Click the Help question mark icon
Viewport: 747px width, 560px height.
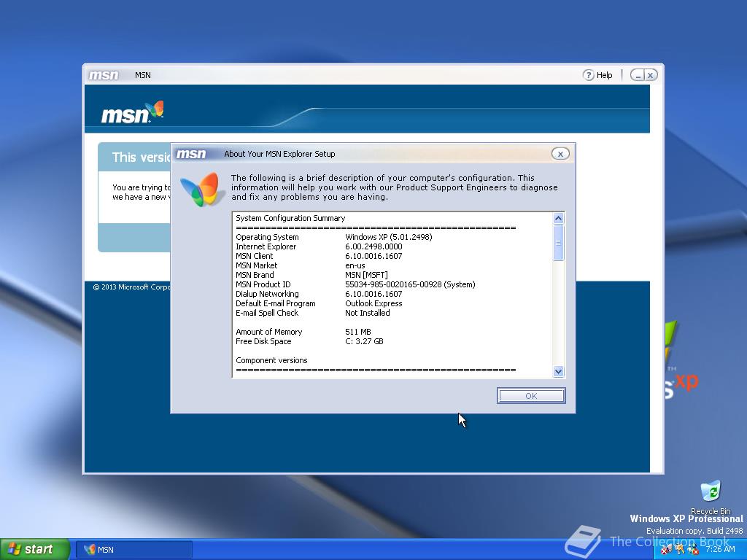click(588, 75)
